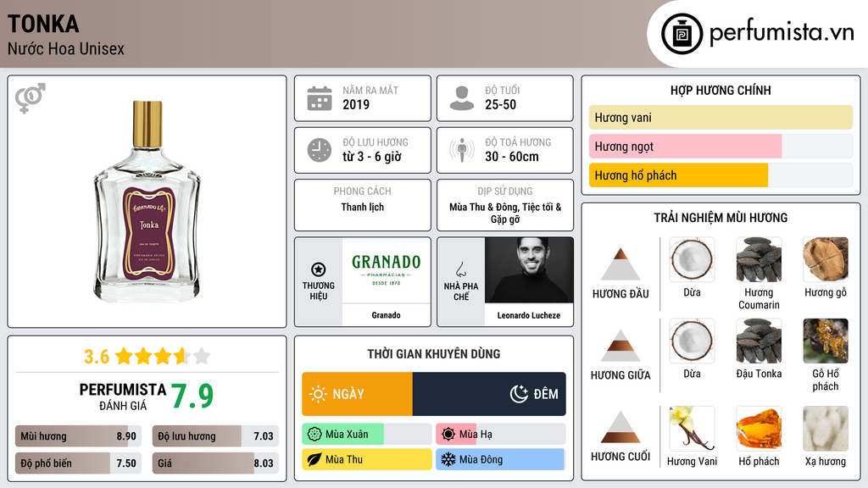Select the Dừa coconut image in Hương giữa
The image size is (868, 488).
[692, 341]
